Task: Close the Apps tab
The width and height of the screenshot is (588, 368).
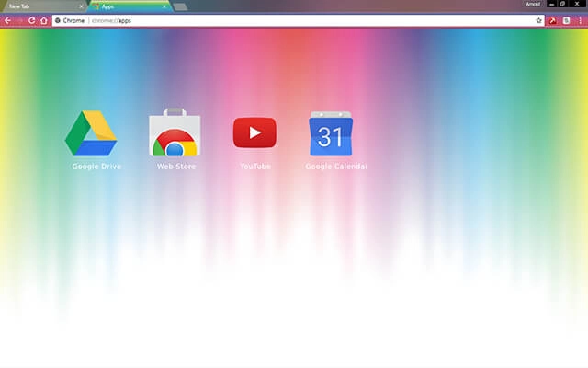Action: point(164,6)
